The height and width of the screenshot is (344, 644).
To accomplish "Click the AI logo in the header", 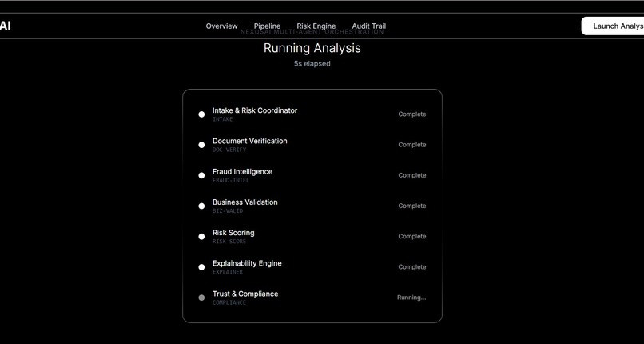I will [x=6, y=26].
